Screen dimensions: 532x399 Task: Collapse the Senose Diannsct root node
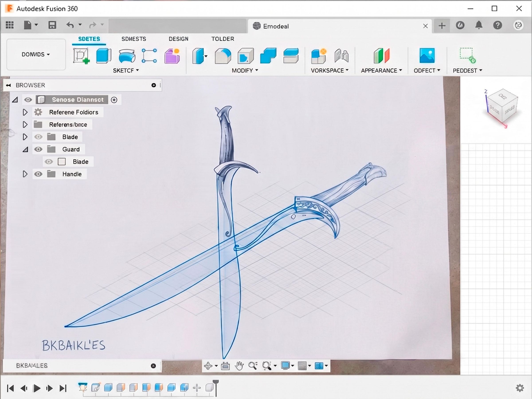(15, 100)
